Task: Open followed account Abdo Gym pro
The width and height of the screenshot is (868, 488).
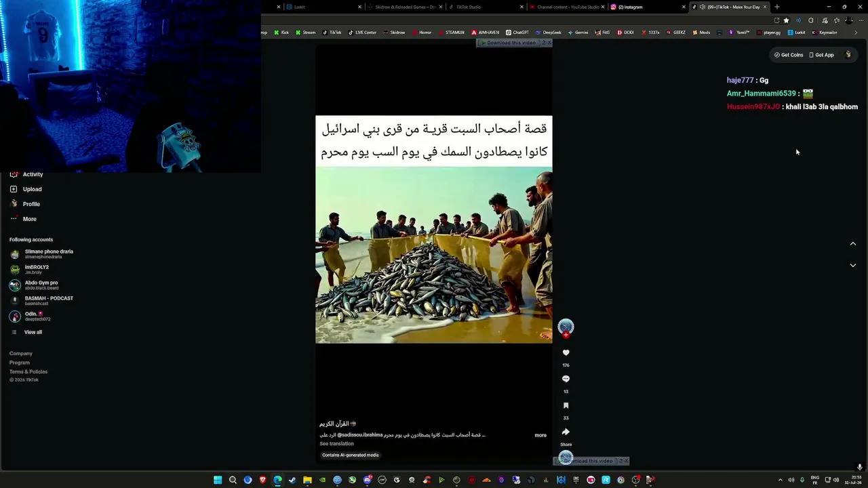Action: [x=35, y=285]
